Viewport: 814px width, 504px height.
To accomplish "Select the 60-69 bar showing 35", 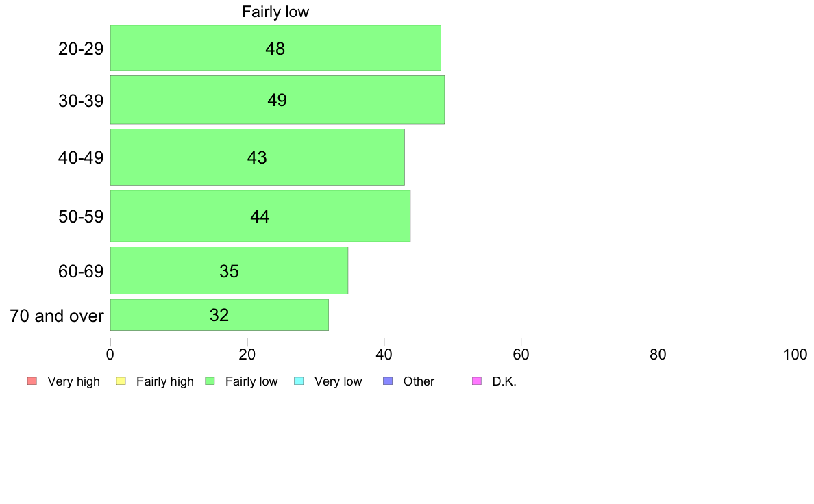I will pyautogui.click(x=229, y=271).
